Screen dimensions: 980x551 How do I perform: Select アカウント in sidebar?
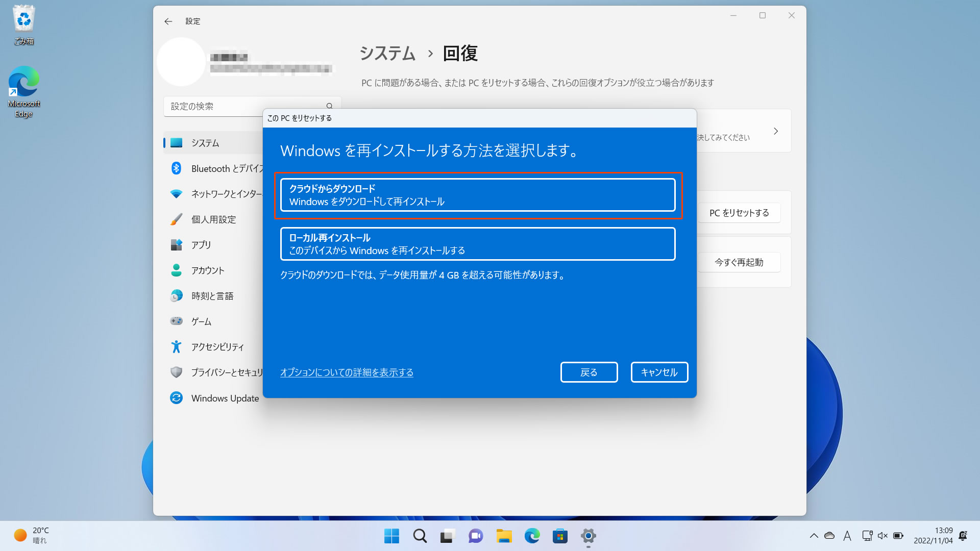coord(213,270)
